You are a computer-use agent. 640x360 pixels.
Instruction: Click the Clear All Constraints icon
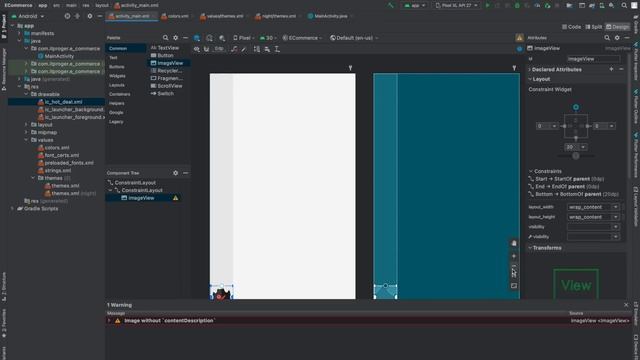[234, 49]
